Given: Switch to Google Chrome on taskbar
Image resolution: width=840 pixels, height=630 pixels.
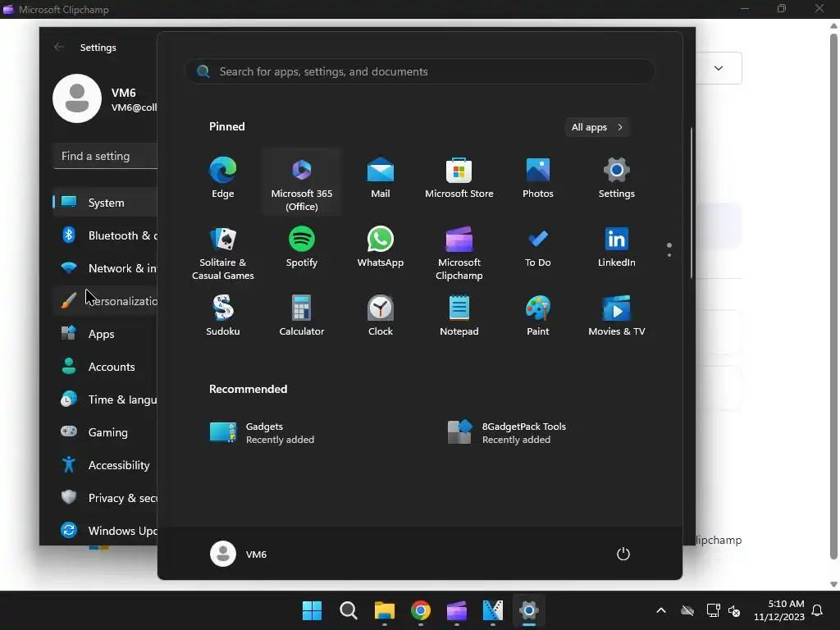Looking at the screenshot, I should (x=421, y=610).
